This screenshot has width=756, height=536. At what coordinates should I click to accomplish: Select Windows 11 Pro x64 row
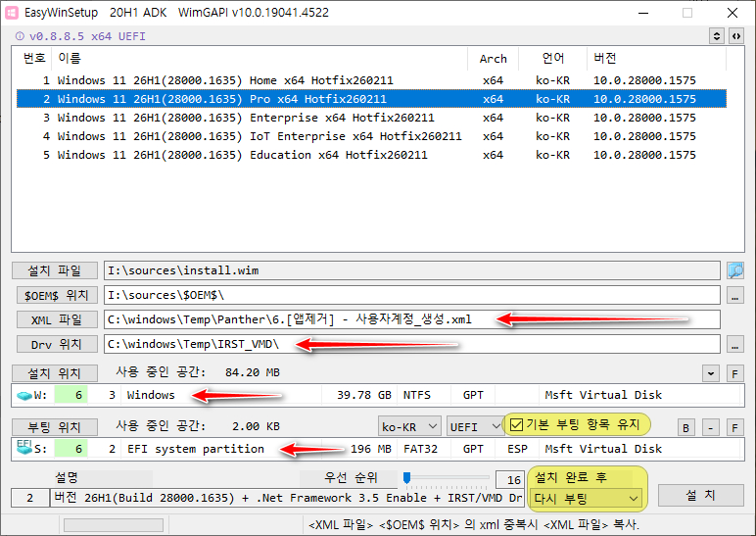pyautogui.click(x=371, y=99)
